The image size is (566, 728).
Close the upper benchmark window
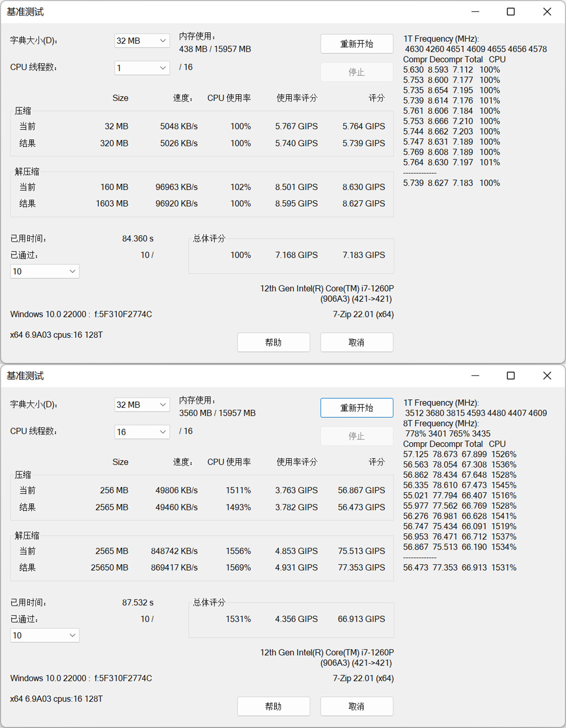[547, 12]
